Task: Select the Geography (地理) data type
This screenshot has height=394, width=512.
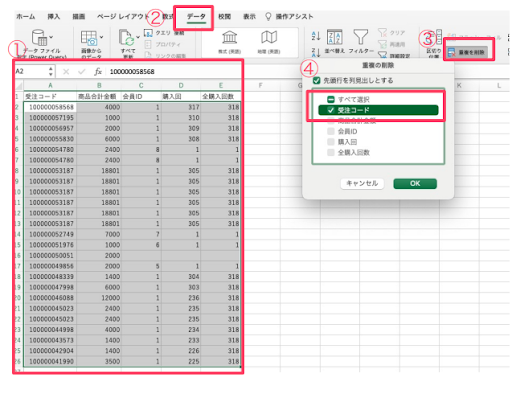Action: pyautogui.click(x=269, y=42)
